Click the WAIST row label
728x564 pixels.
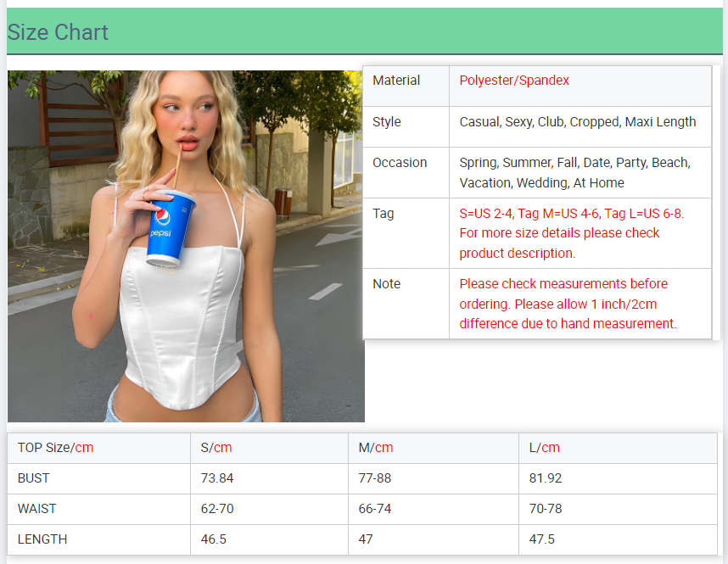click(x=36, y=509)
